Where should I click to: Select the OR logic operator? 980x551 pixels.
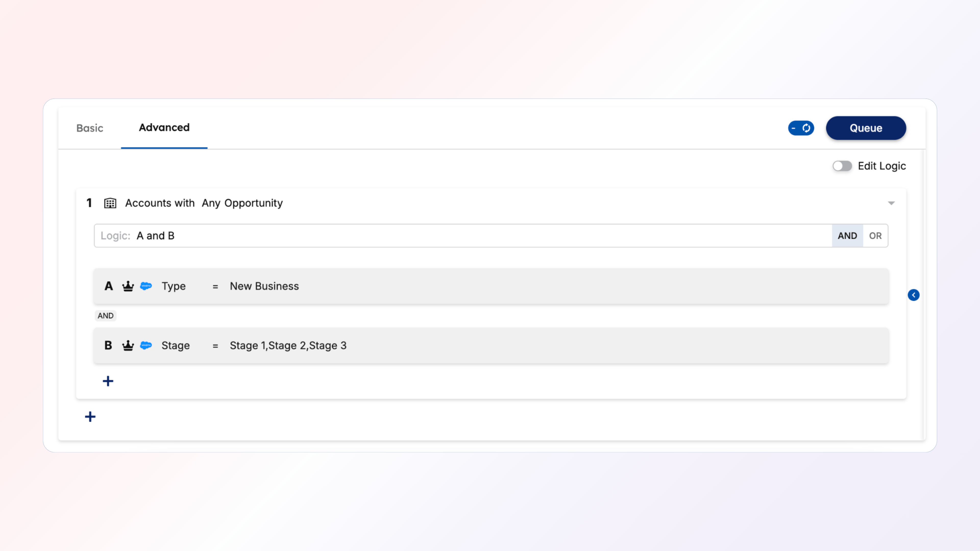875,236
